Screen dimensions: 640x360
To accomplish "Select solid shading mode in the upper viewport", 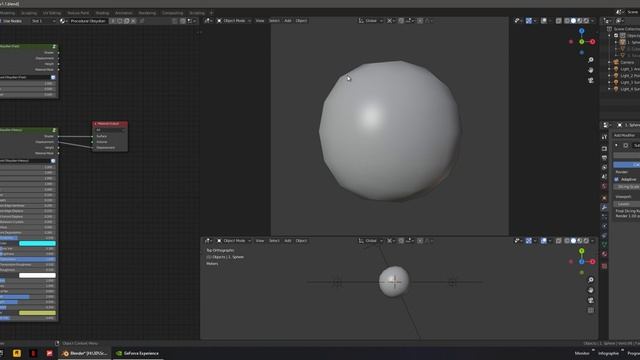I will [573, 21].
